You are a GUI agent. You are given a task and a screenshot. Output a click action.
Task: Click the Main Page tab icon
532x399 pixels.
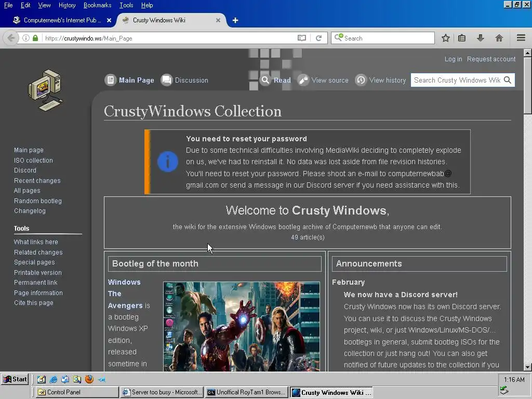(x=110, y=80)
